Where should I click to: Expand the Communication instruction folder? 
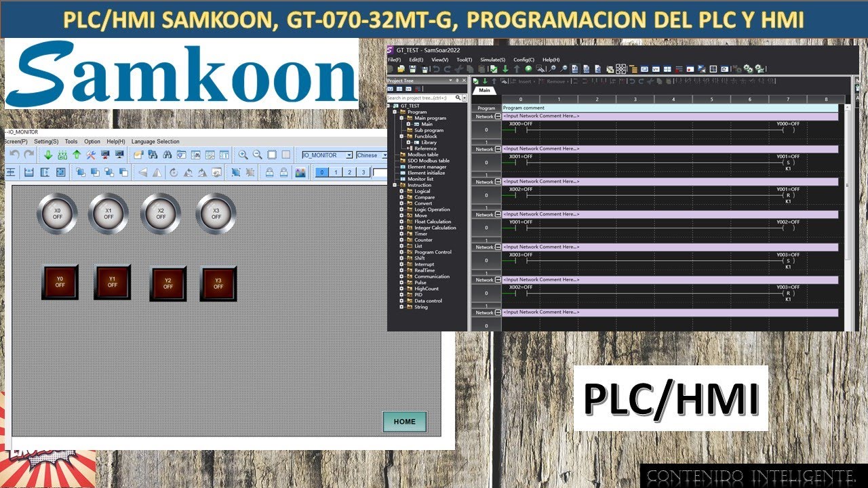(x=401, y=277)
